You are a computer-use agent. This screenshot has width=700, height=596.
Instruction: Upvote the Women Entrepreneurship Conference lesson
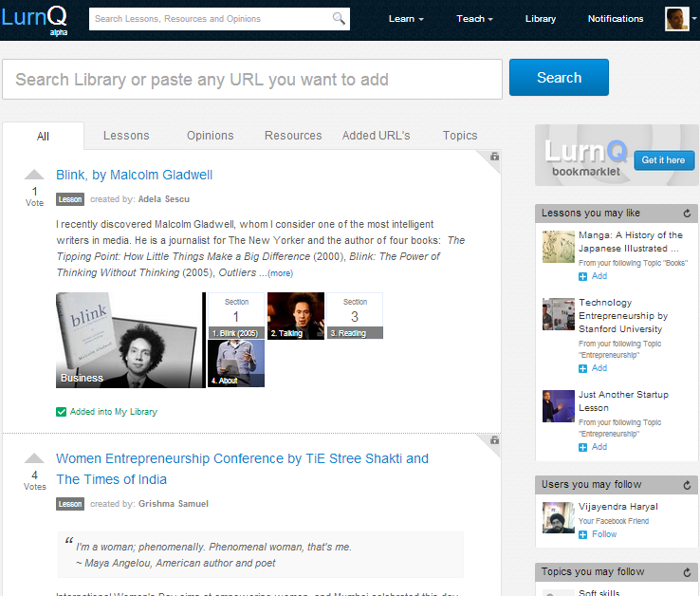(x=34, y=458)
